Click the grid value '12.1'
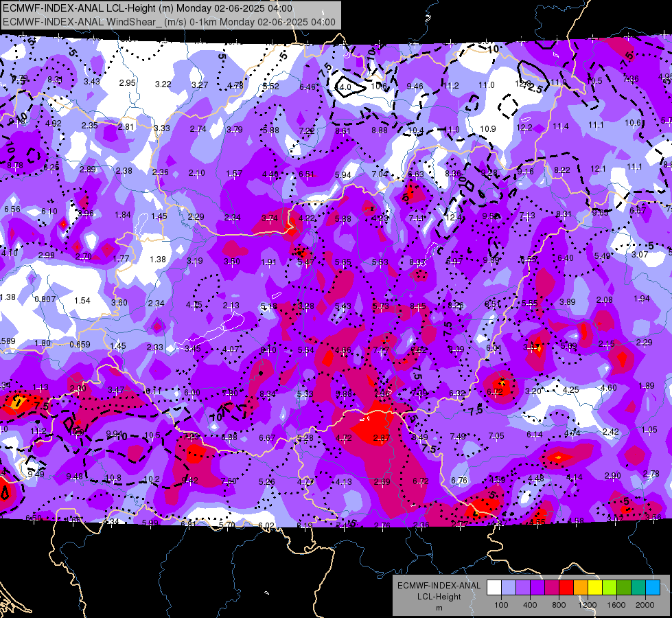This screenshot has height=618, width=672. [598, 169]
